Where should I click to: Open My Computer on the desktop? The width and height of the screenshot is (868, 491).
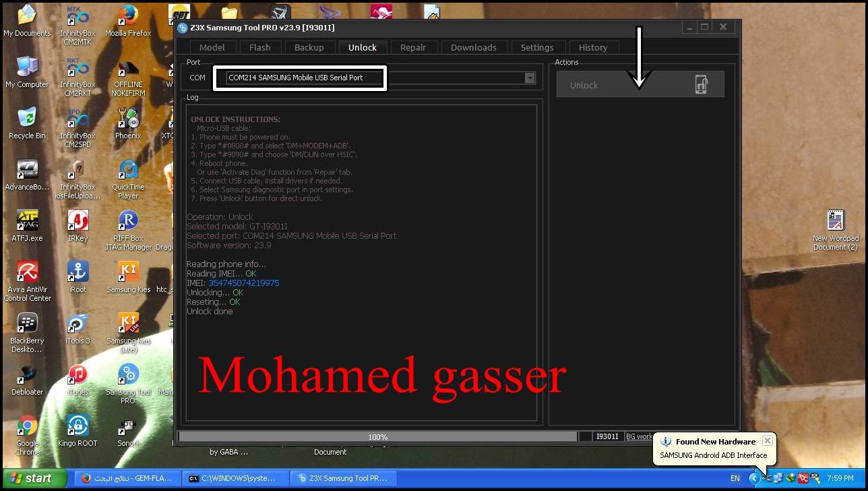pyautogui.click(x=27, y=71)
